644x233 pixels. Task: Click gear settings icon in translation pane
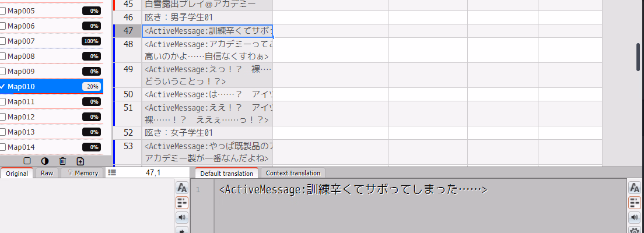[635, 230]
